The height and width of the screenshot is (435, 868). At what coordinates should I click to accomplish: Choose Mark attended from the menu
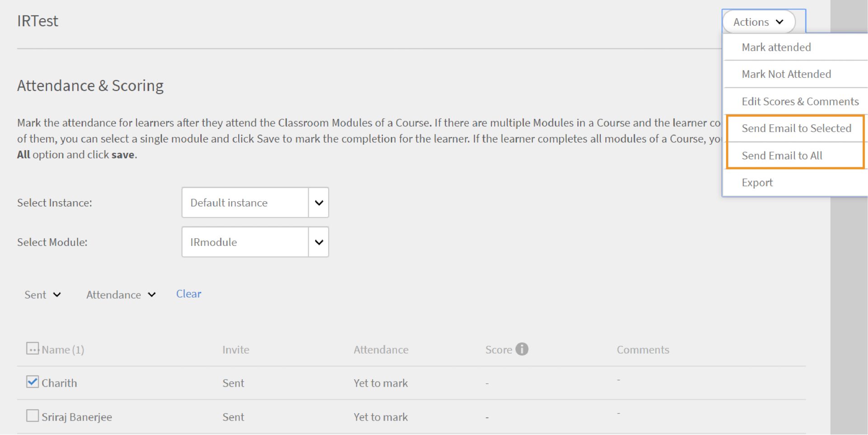tap(776, 47)
